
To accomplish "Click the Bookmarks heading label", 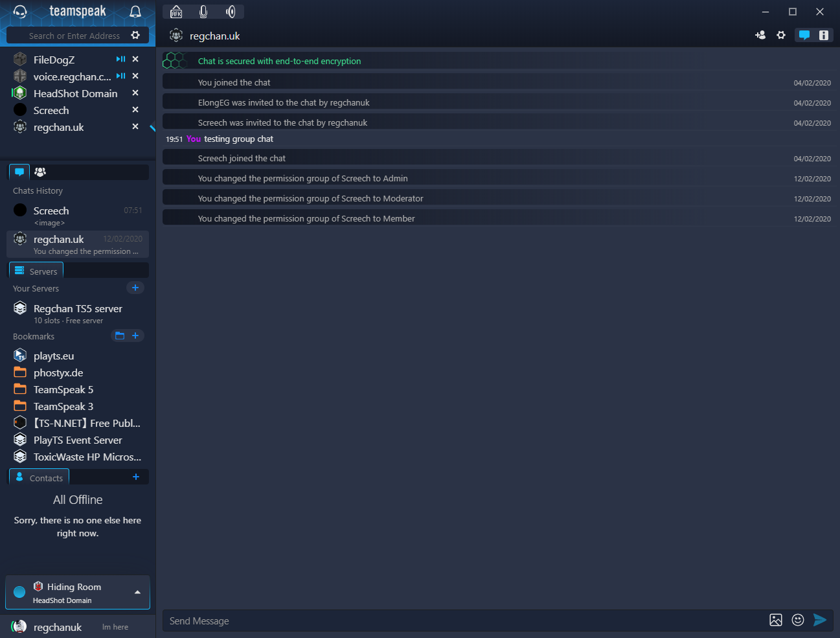I will 34,336.
